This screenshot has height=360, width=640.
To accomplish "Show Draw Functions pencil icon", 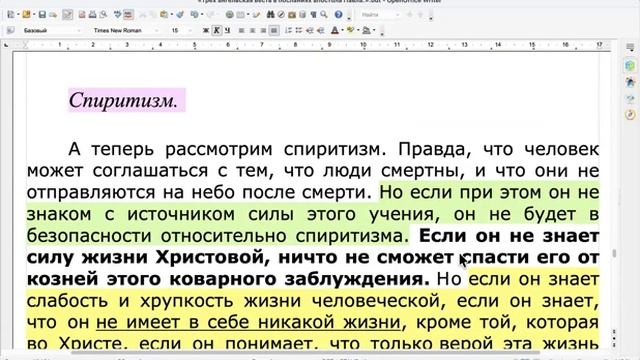I will point(256,15).
